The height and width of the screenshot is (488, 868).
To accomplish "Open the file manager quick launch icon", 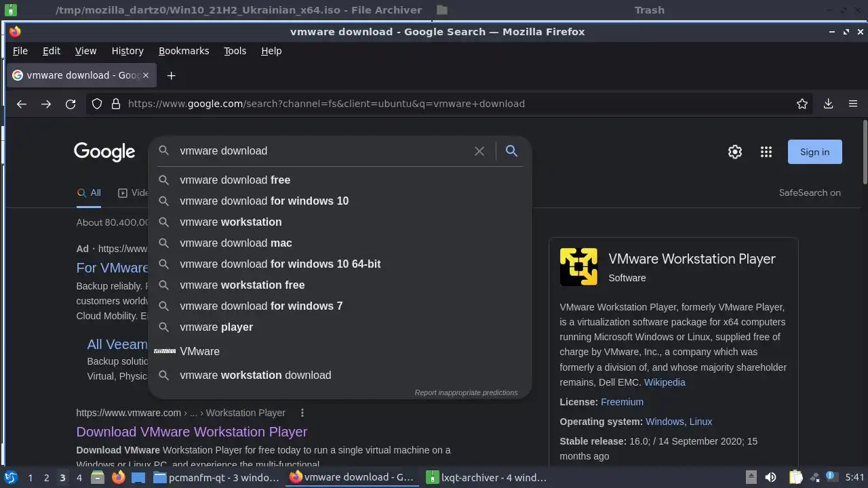I will (98, 477).
